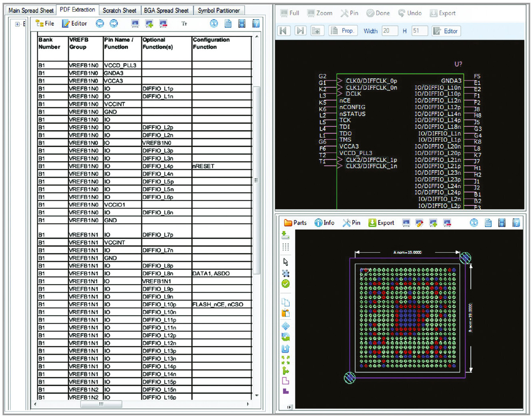Image resolution: width=532 pixels, height=418 pixels.
Task: Go forward with the right arrow icon
Action: coord(114,24)
